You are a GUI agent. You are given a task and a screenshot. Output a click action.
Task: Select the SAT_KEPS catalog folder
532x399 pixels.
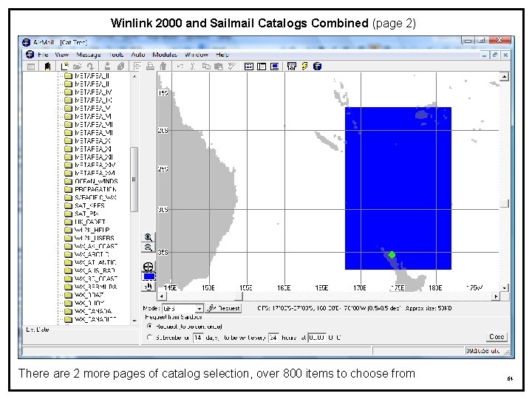click(x=85, y=205)
